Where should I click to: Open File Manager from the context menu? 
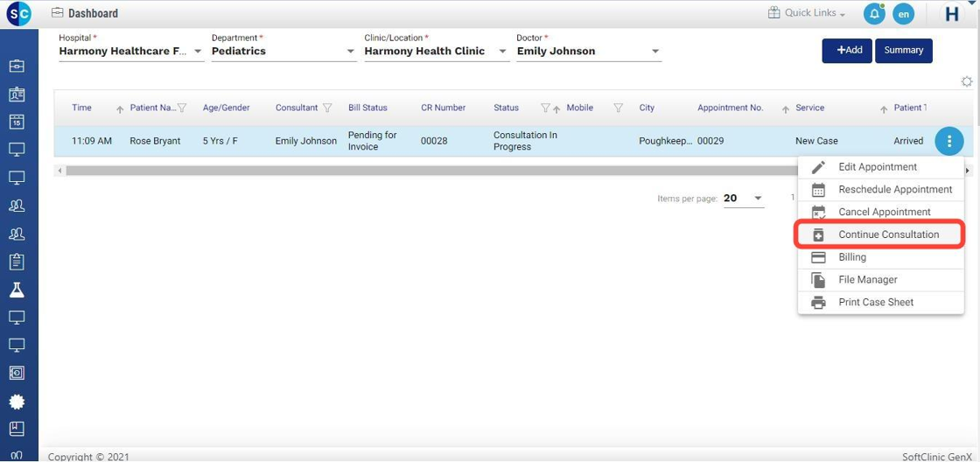pyautogui.click(x=880, y=279)
